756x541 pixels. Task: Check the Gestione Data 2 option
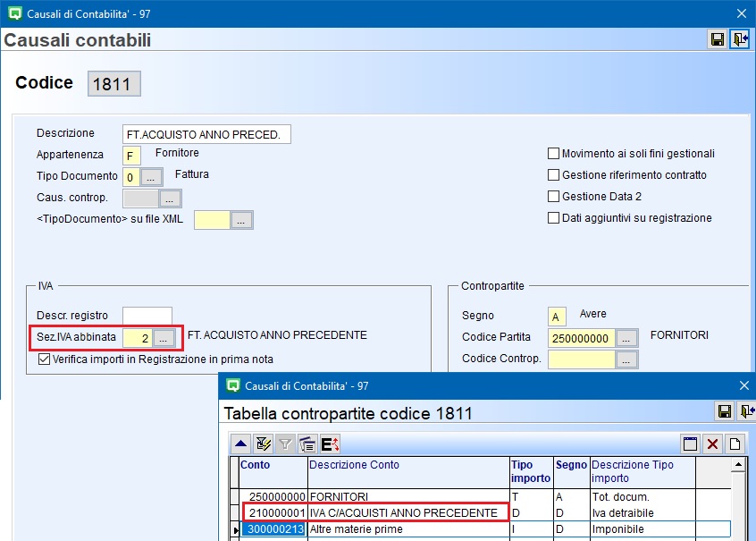(x=553, y=197)
